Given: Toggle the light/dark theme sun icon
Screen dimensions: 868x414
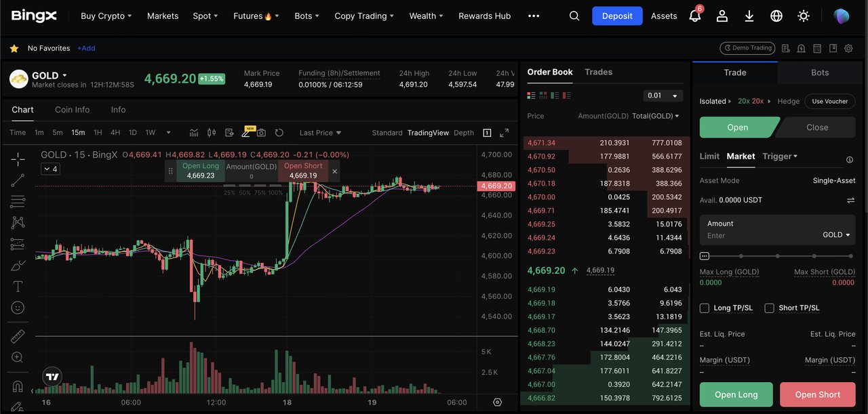Looking at the screenshot, I should [804, 16].
